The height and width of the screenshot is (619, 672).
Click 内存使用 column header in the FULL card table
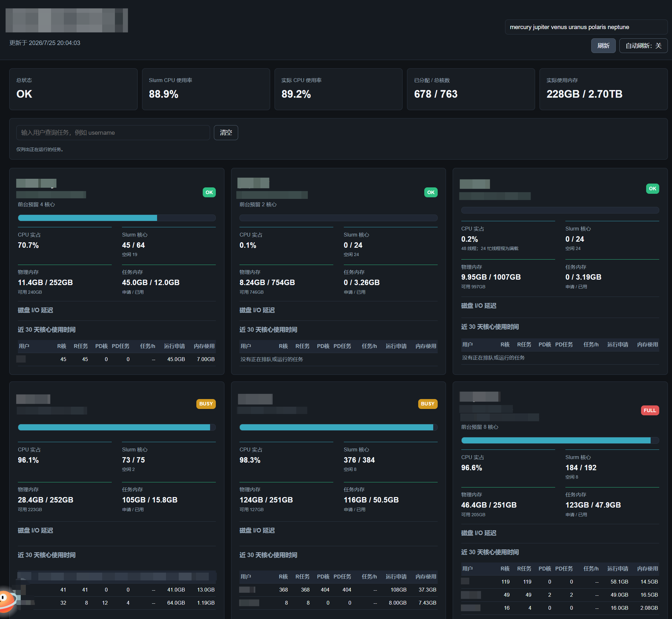pyautogui.click(x=647, y=569)
